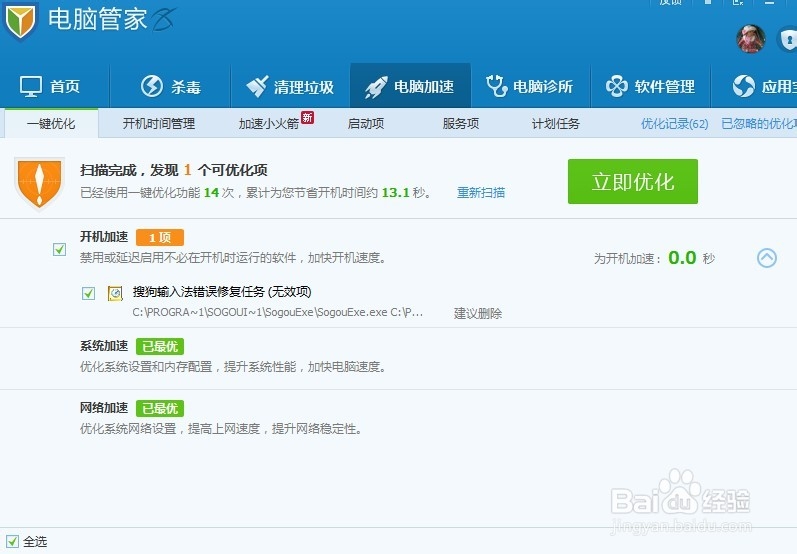Collapse the 开机加速 section chevron

click(x=767, y=258)
